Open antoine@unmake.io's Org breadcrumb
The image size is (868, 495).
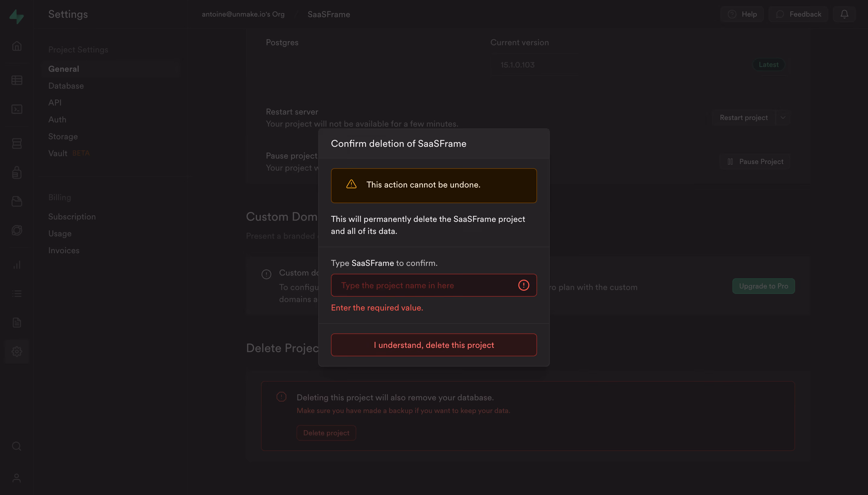coord(243,14)
